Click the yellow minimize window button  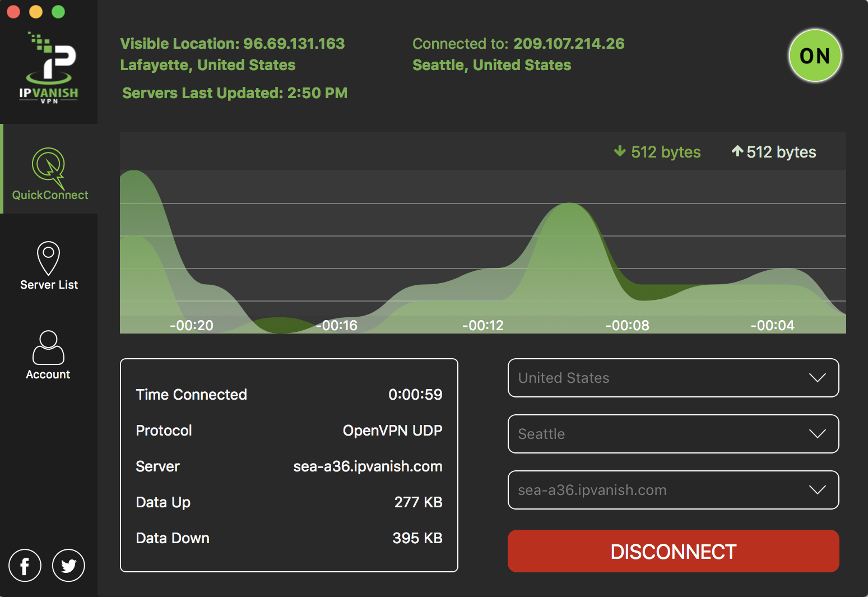(36, 12)
